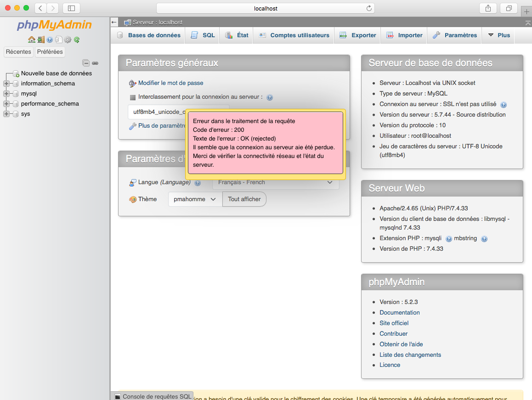Click the Modifier le mot de passe link
532x400 pixels.
point(170,83)
